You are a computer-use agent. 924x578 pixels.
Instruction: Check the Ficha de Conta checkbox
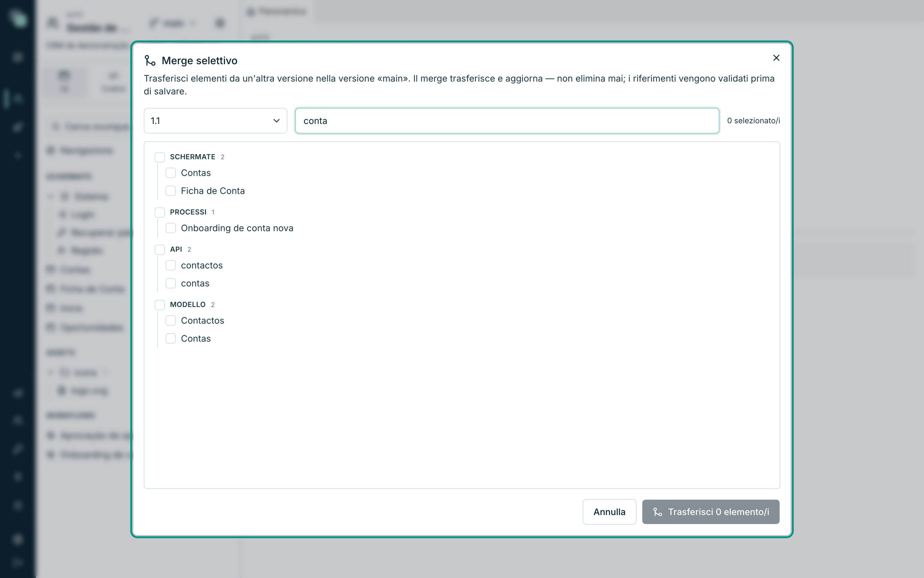pyautogui.click(x=171, y=191)
